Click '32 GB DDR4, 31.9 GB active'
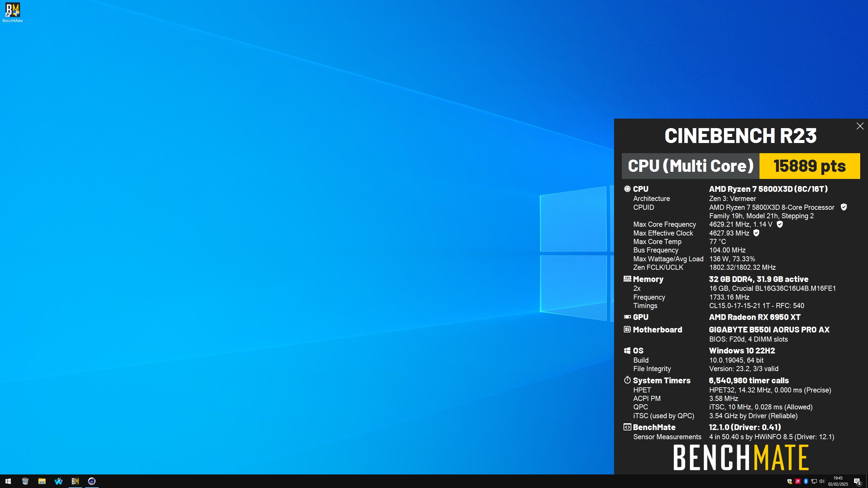Viewport: 868px width, 488px height. pyautogui.click(x=758, y=279)
